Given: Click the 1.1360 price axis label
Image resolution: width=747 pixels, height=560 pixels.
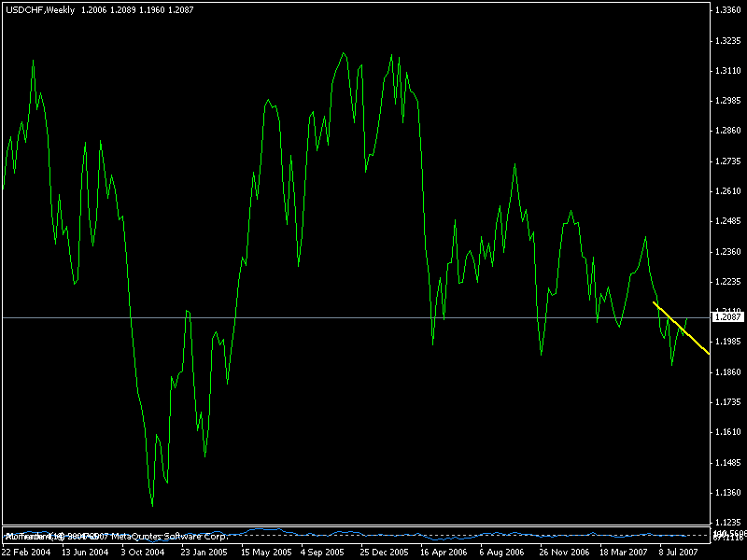Looking at the screenshot, I should [728, 492].
